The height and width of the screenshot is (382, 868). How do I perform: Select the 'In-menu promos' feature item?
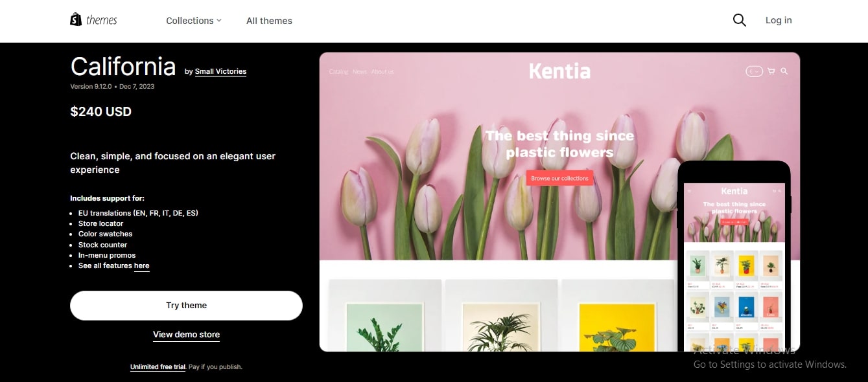pos(107,255)
